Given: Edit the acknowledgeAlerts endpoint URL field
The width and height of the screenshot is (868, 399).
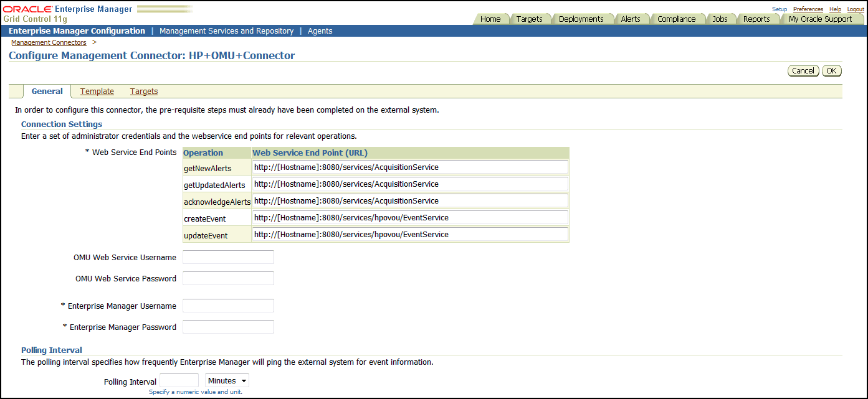Looking at the screenshot, I should click(410, 201).
